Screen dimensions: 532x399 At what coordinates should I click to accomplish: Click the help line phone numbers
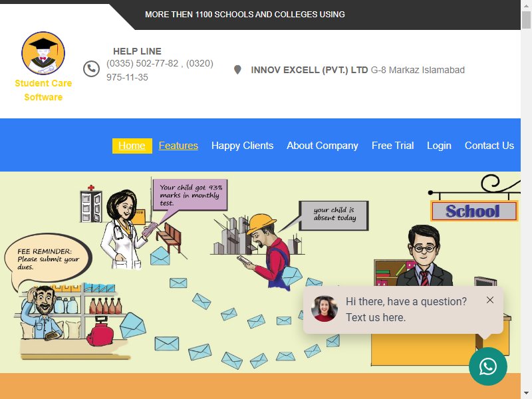coord(160,70)
